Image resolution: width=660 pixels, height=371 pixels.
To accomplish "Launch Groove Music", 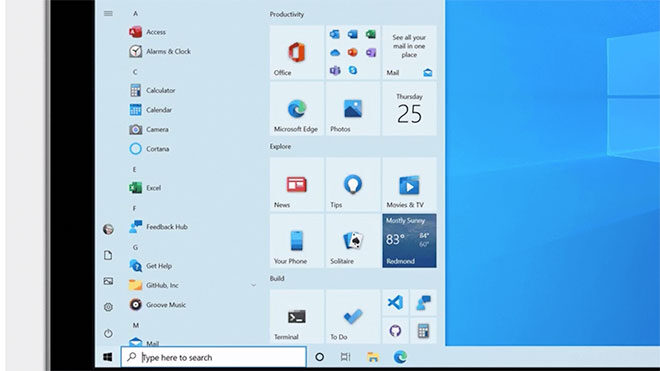I will (157, 304).
